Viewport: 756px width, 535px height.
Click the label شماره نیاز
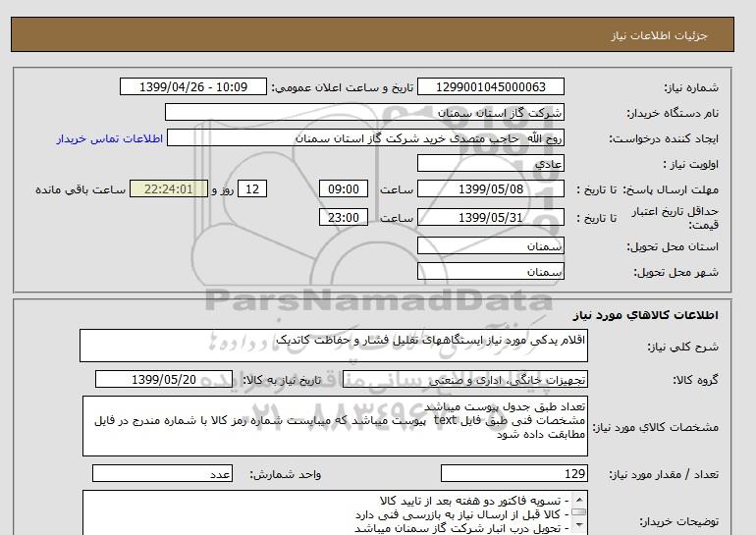pos(691,87)
